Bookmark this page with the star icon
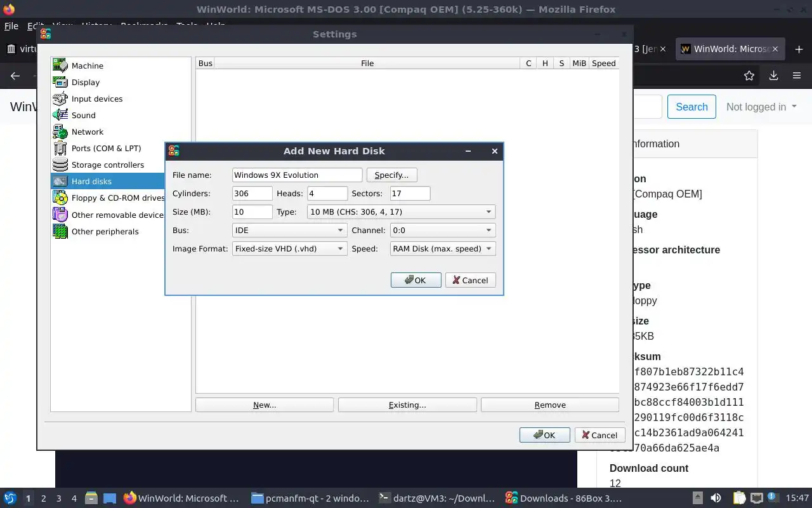812x508 pixels. [749, 76]
